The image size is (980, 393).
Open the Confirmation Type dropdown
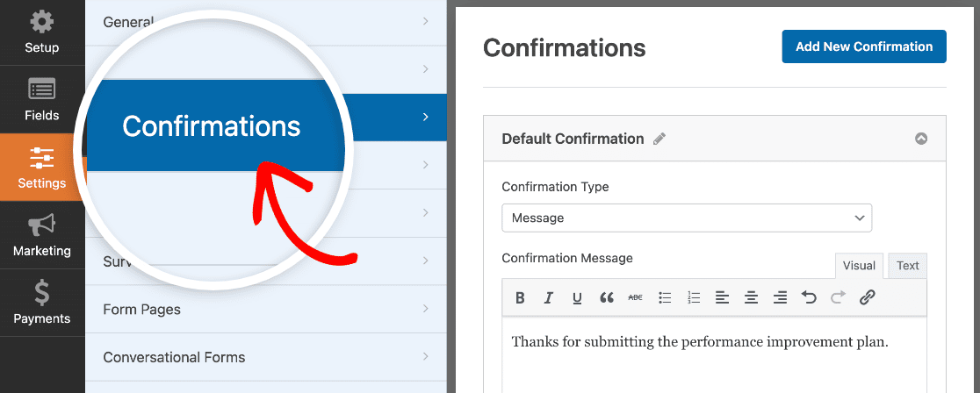pyautogui.click(x=686, y=218)
